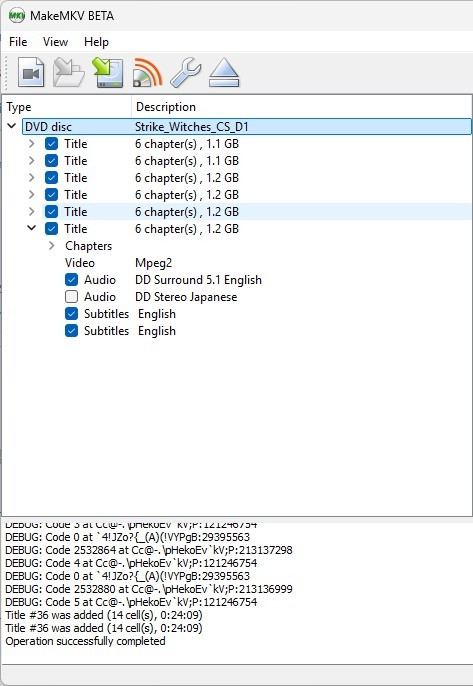Image resolution: width=473 pixels, height=686 pixels.
Task: Uncheck the first 1.2 GB Title checkbox
Action: point(51,178)
